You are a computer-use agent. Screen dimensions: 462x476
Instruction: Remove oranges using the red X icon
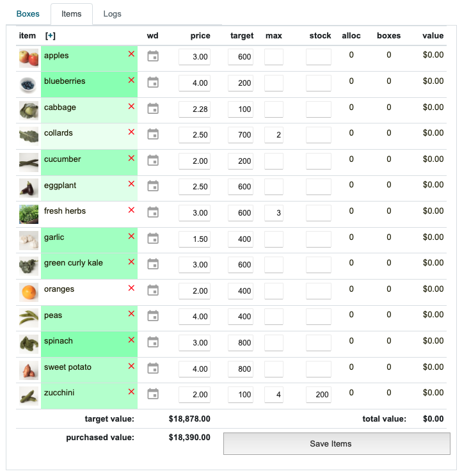(x=131, y=288)
